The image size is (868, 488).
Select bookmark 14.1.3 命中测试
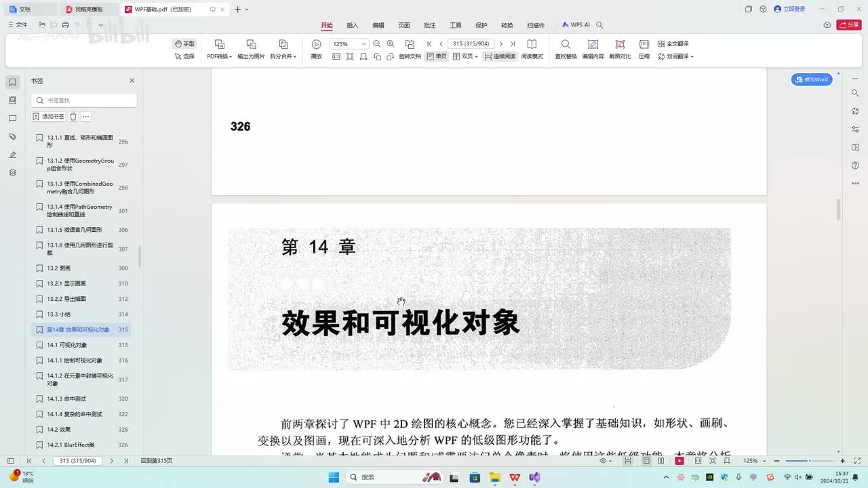point(82,399)
